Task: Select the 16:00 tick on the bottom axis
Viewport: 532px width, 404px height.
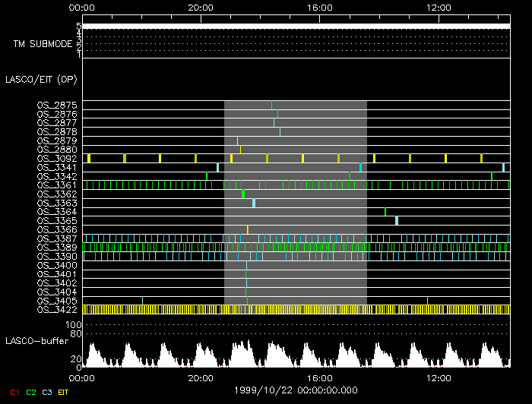Action: coord(318,377)
